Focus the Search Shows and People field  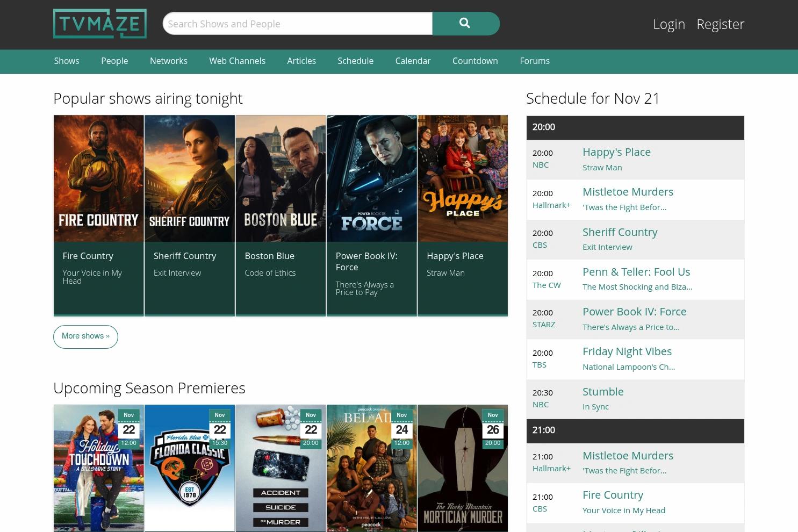tap(298, 24)
